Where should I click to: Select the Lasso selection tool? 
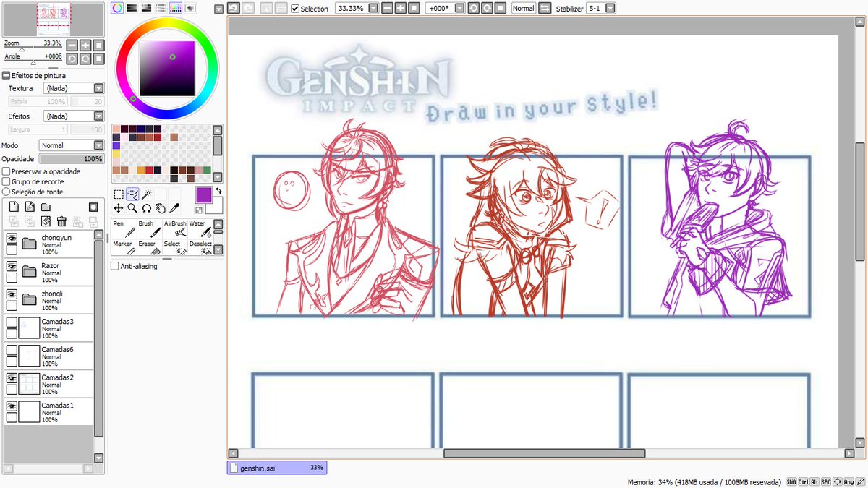(132, 194)
